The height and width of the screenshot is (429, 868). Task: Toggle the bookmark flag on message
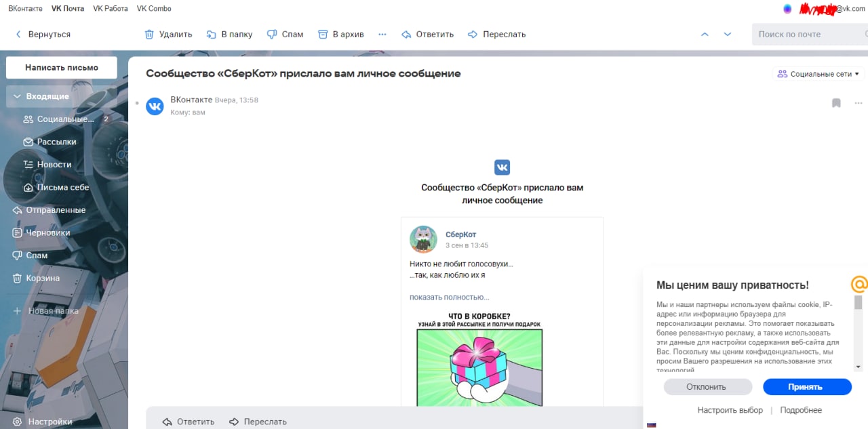pos(836,103)
